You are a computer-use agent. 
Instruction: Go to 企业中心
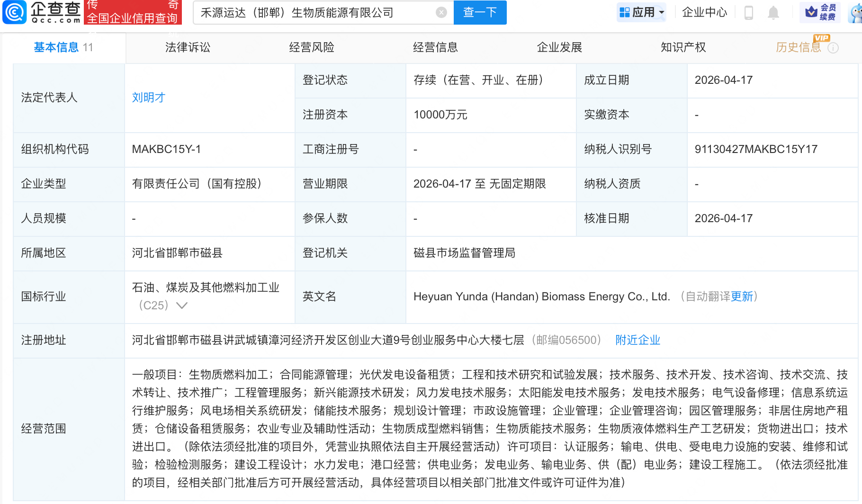[x=704, y=12]
